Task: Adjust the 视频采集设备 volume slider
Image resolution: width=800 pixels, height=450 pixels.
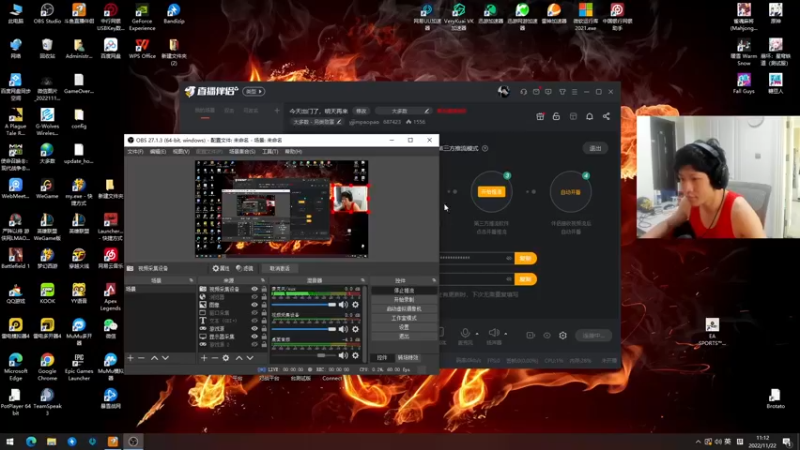Action: pos(304,329)
